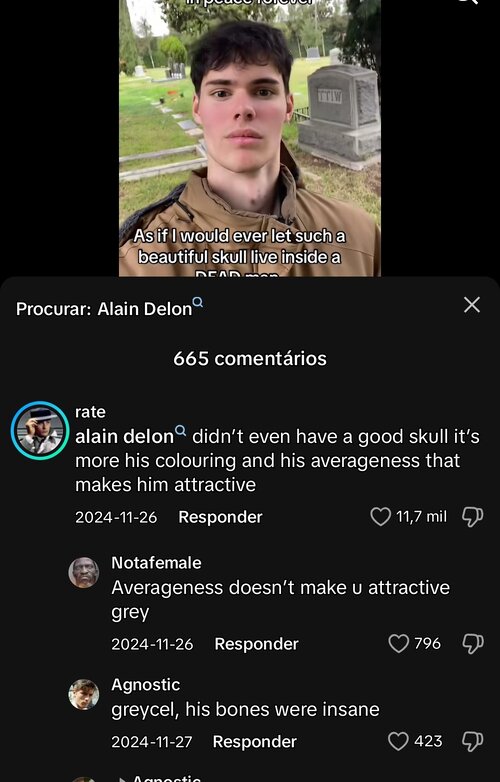
Task: Dislike Agnostic's greycel comment
Action: coord(472,741)
